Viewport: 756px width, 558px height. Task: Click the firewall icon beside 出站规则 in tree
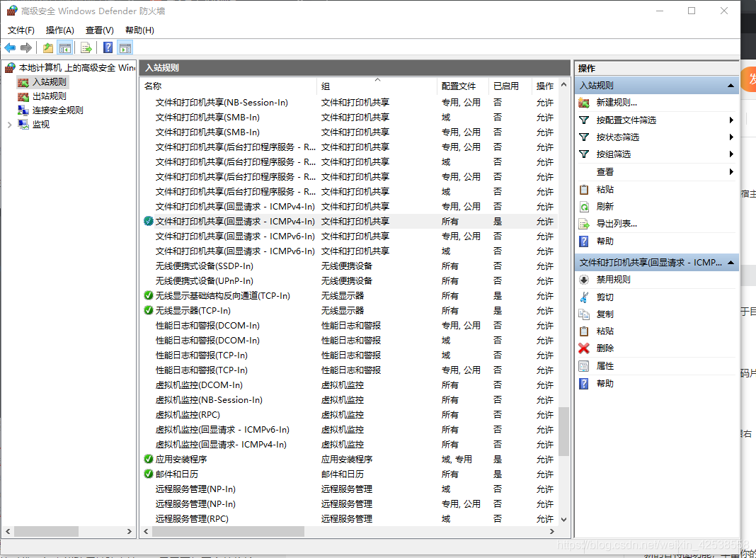tap(23, 96)
